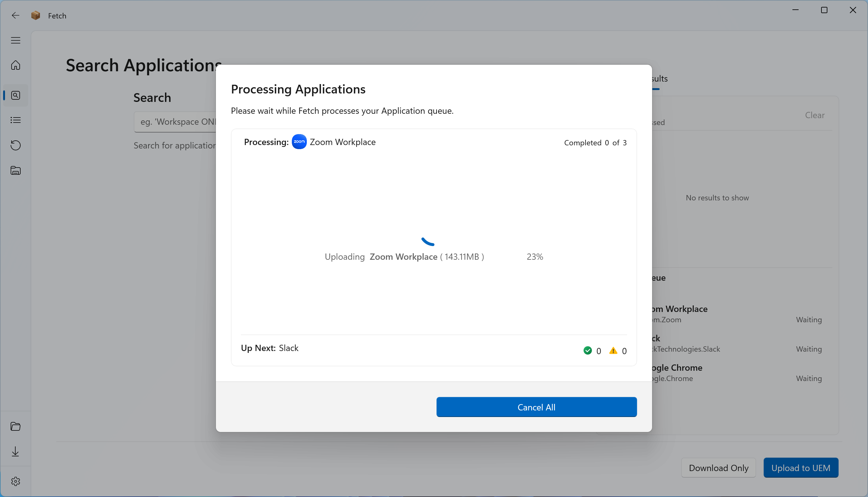This screenshot has height=497, width=868.
Task: Open the history refresh sidebar icon
Action: [15, 145]
